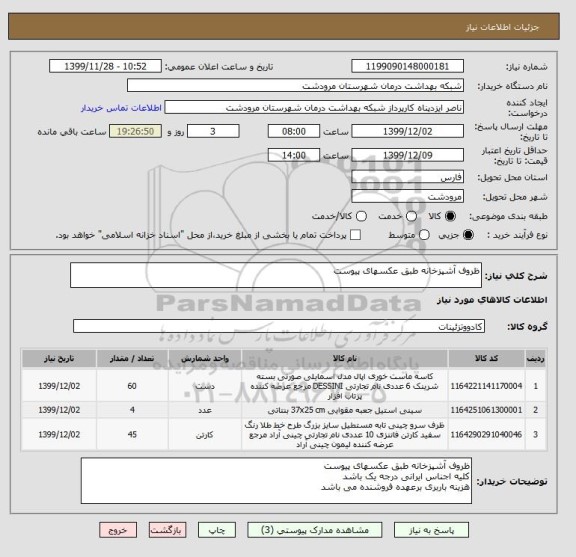Click the validity time 14:00 field
Screen dimensions: 576x557
point(294,155)
